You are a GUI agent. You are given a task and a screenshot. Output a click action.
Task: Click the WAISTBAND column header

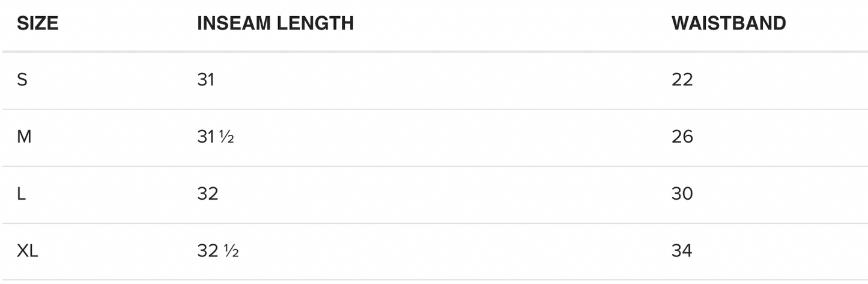728,23
